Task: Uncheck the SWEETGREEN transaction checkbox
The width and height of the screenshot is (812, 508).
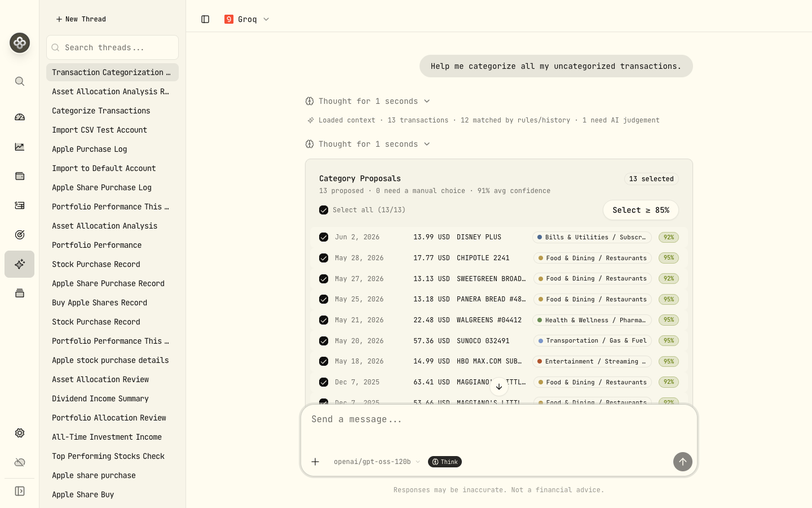Action: click(x=324, y=279)
